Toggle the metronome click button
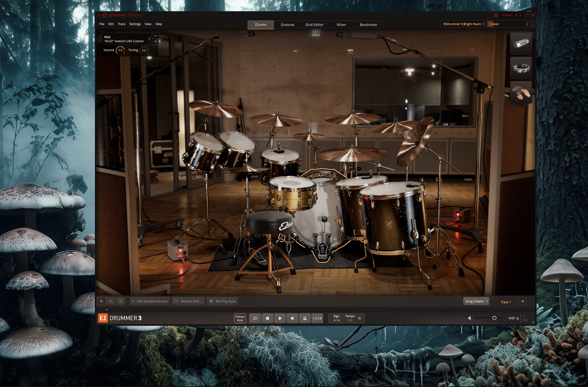Image resolution: width=588 pixels, height=387 pixels. (x=305, y=318)
